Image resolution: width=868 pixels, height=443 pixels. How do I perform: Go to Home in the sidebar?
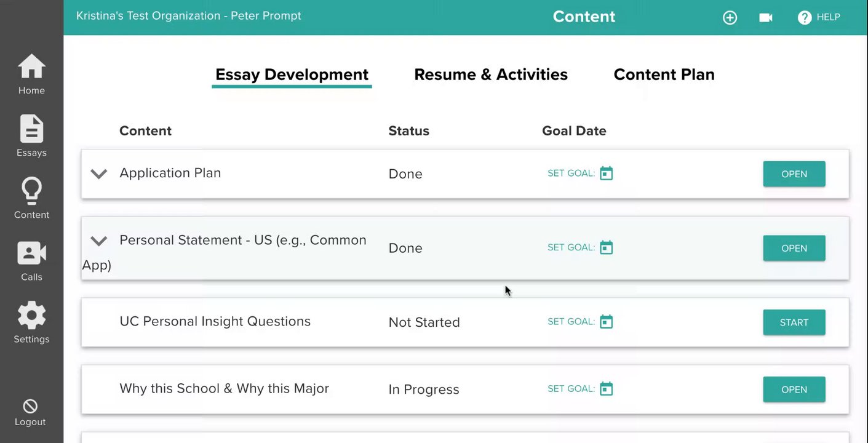(31, 68)
